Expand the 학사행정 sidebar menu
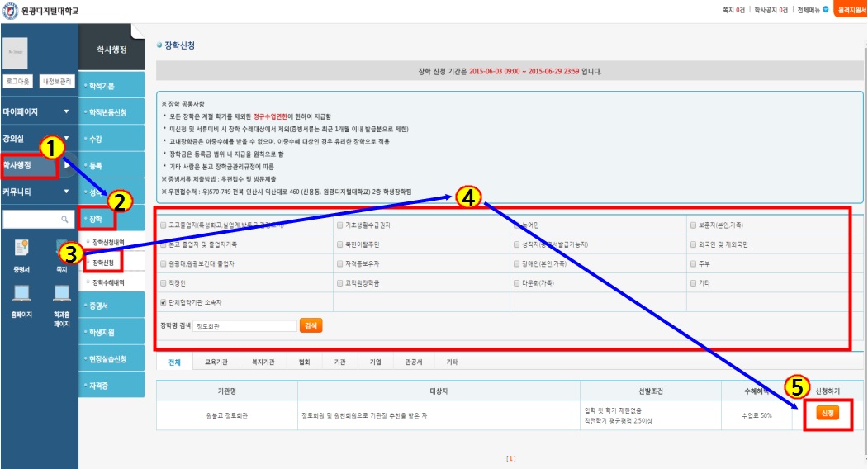Viewport: 868px width, 469px height. point(39,165)
